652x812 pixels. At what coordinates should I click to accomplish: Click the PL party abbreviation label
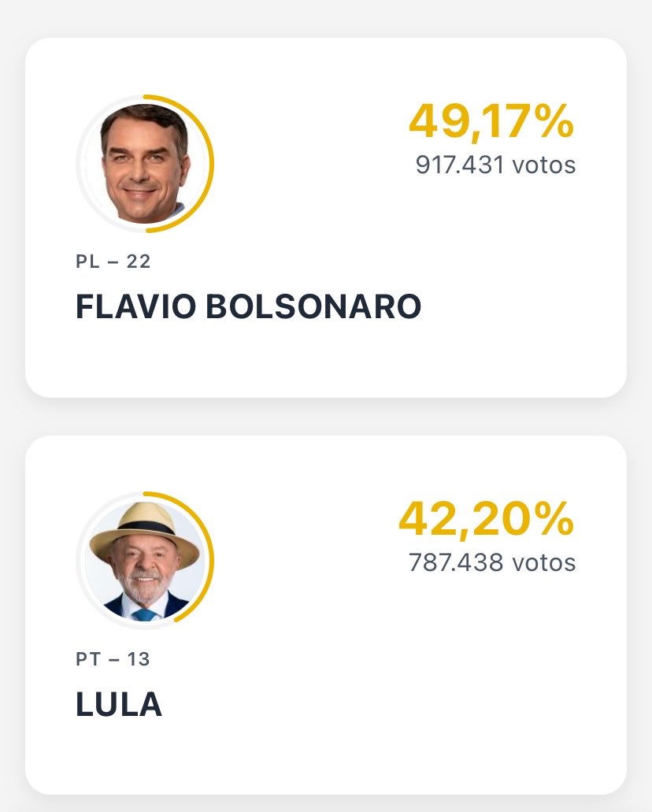[x=87, y=261]
